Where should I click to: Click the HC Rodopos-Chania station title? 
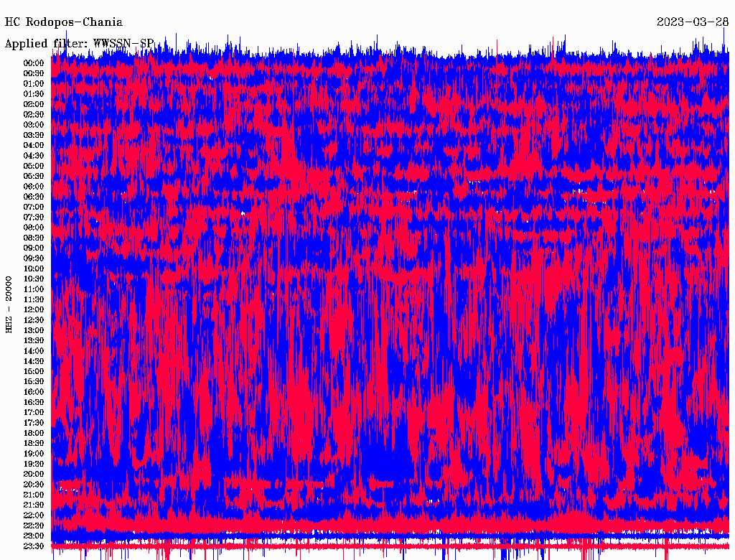point(64,22)
